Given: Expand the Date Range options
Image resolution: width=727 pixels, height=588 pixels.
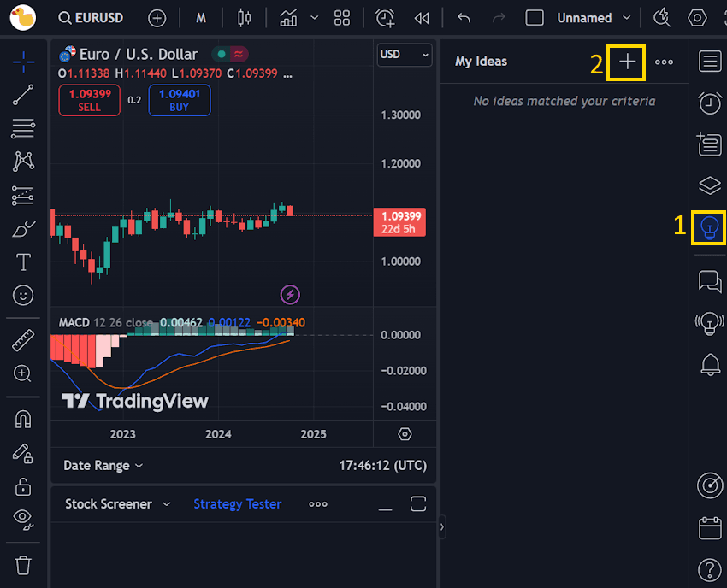Looking at the screenshot, I should point(103,465).
